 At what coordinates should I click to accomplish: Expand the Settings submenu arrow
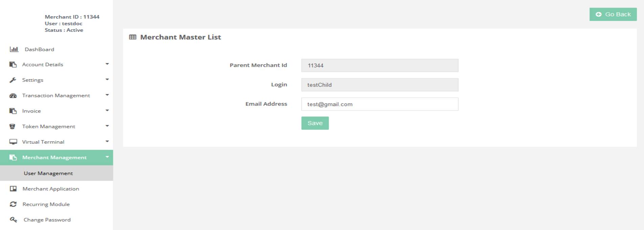pos(107,79)
